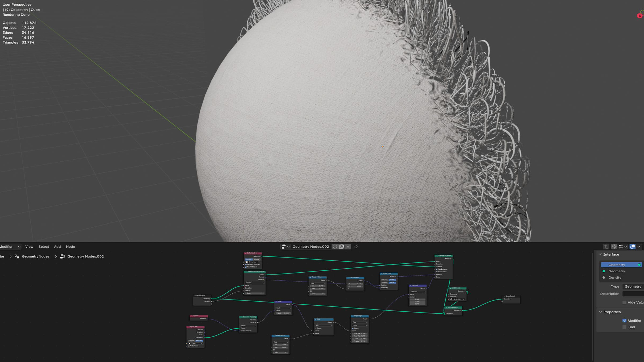This screenshot has height=362, width=644.
Task: Clear the collection field in Collection Info node
Action: (x=259, y=262)
